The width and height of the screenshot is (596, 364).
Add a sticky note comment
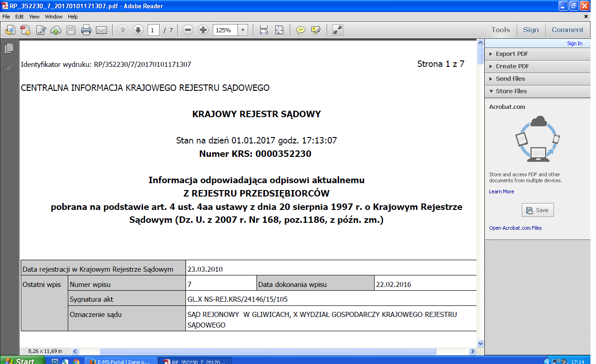tap(301, 30)
